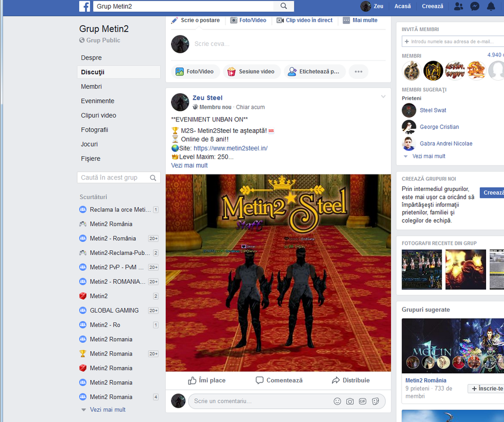This screenshot has width=504, height=422.
Task: Click the Grup Metin2 top search field
Action: 184,6
